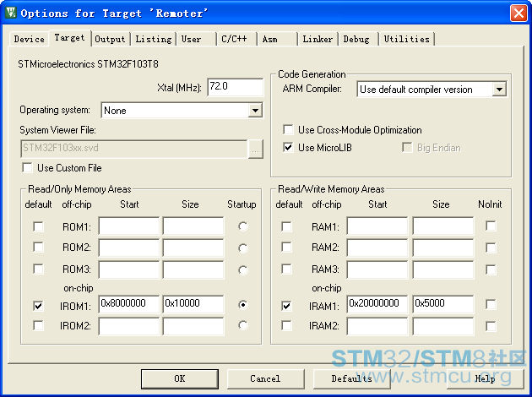Enable NoInit for RAM2
The width and height of the screenshot is (532, 397).
pos(491,247)
